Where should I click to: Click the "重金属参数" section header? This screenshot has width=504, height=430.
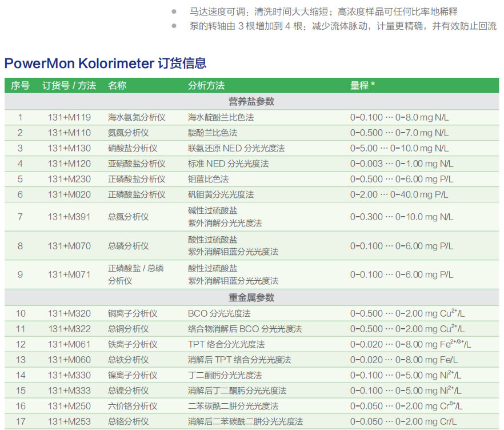251,297
